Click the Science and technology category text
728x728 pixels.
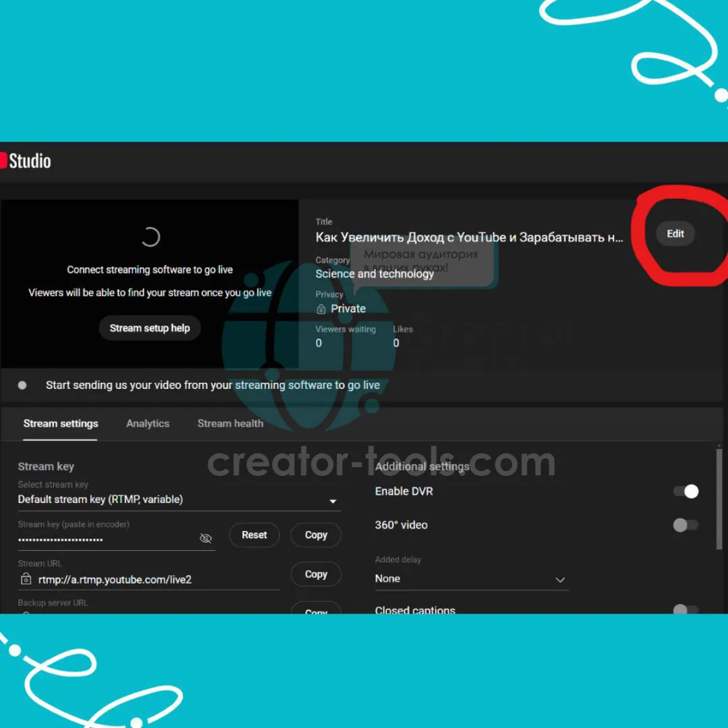pos(374,274)
